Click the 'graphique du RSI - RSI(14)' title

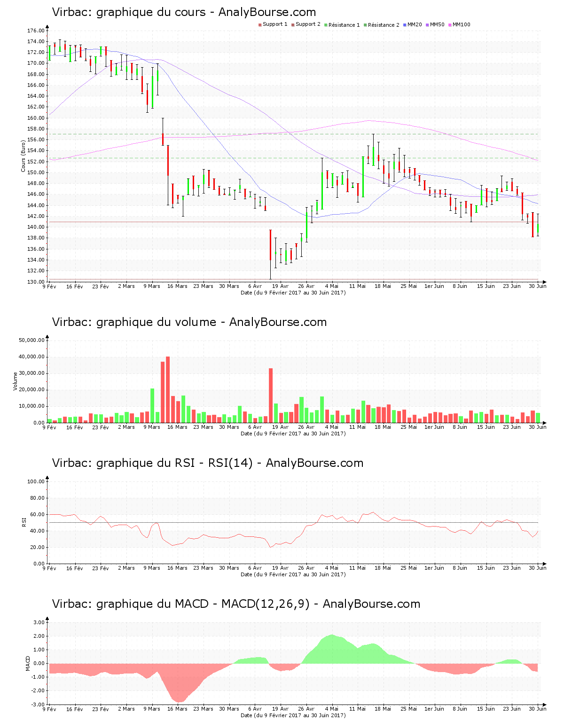(174, 463)
